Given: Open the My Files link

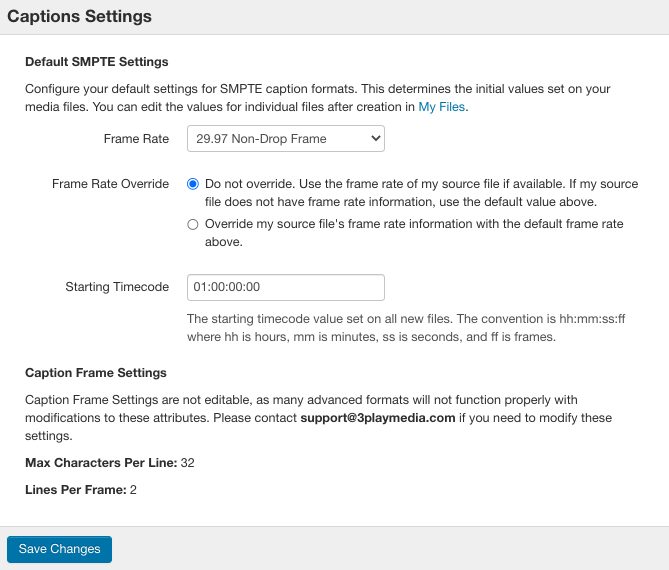Looking at the screenshot, I should click(x=441, y=107).
